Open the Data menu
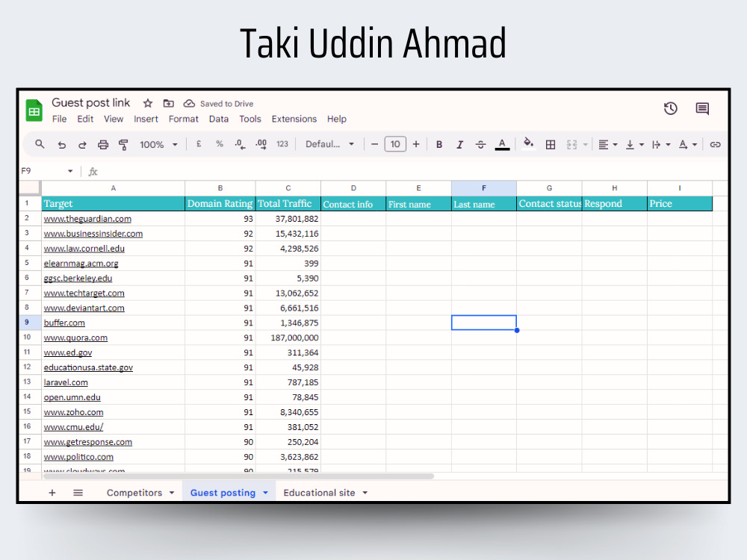This screenshot has height=560, width=747. coord(219,119)
